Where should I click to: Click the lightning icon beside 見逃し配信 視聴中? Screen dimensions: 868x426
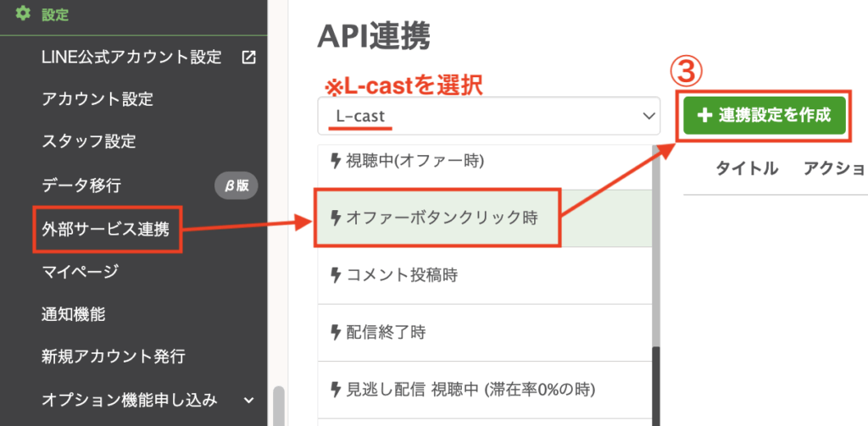click(x=335, y=390)
